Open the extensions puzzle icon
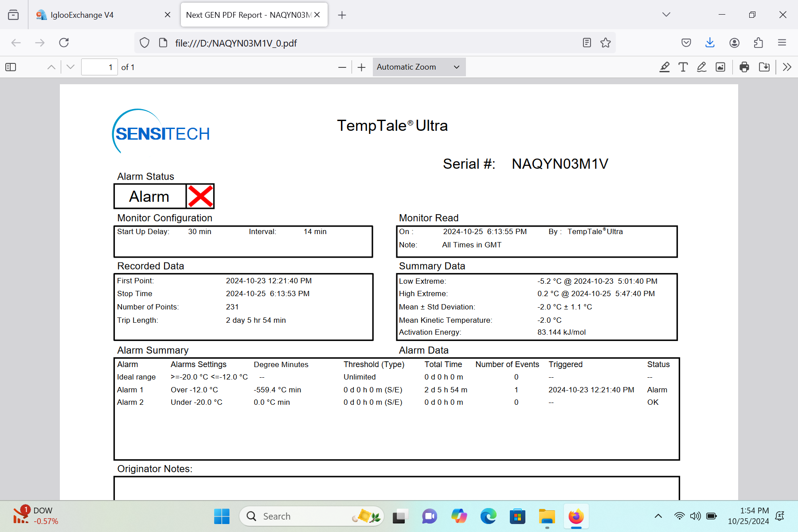Viewport: 798px width, 532px height. pos(758,43)
